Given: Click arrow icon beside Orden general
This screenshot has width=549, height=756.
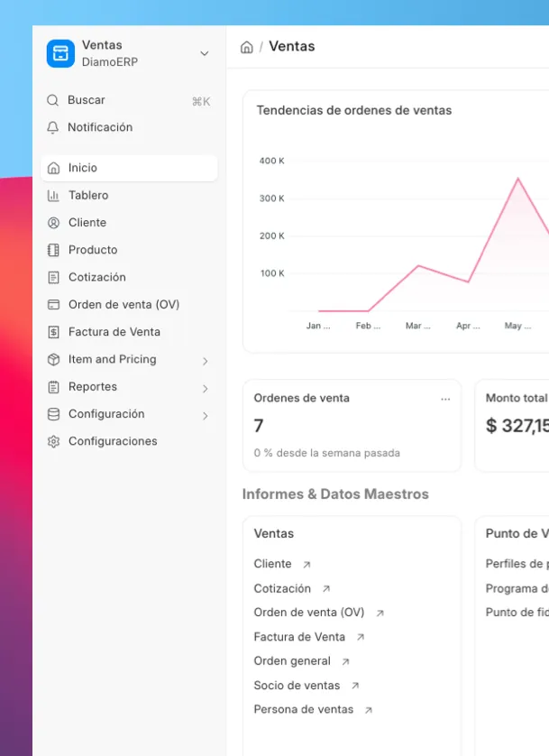Looking at the screenshot, I should tap(345, 662).
